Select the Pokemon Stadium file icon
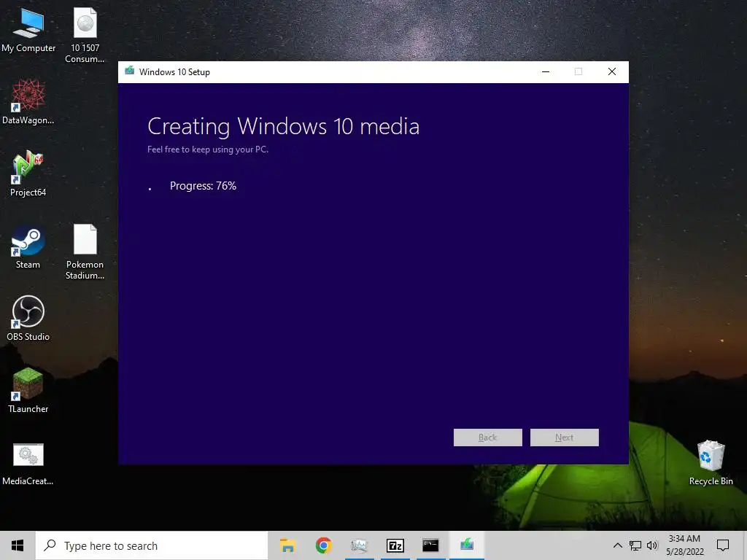747x560 pixels. (x=85, y=252)
